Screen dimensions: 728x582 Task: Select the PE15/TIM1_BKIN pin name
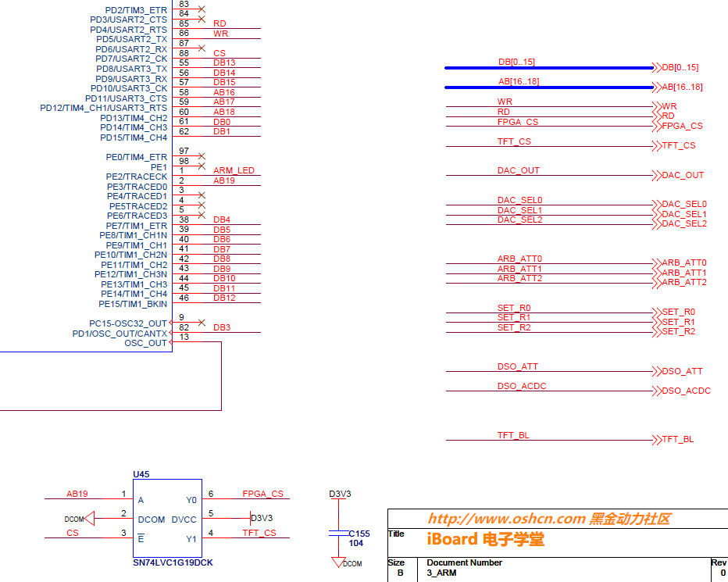133,304
